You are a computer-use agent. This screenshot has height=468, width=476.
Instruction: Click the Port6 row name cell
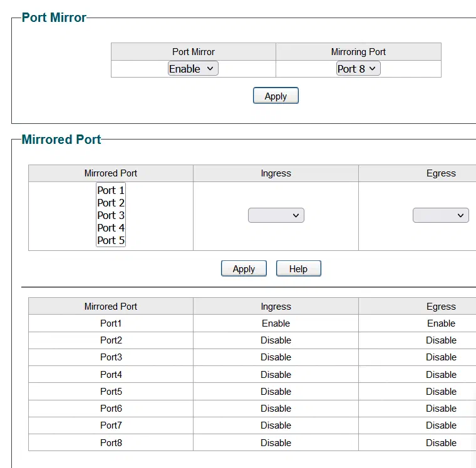pos(111,409)
